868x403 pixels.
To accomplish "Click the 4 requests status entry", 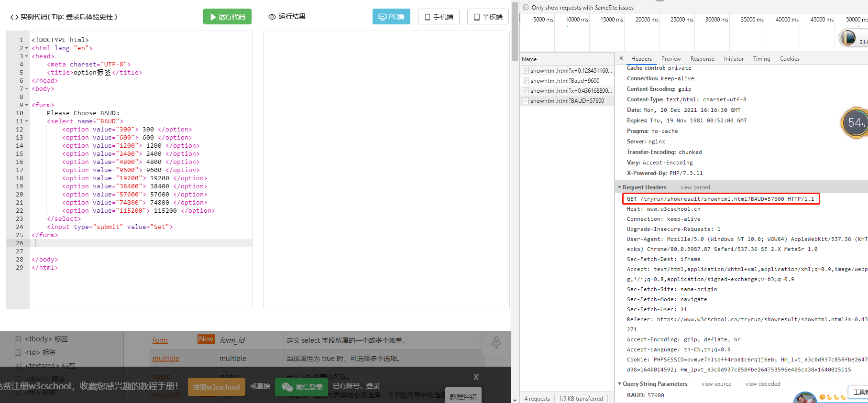I will pos(537,399).
